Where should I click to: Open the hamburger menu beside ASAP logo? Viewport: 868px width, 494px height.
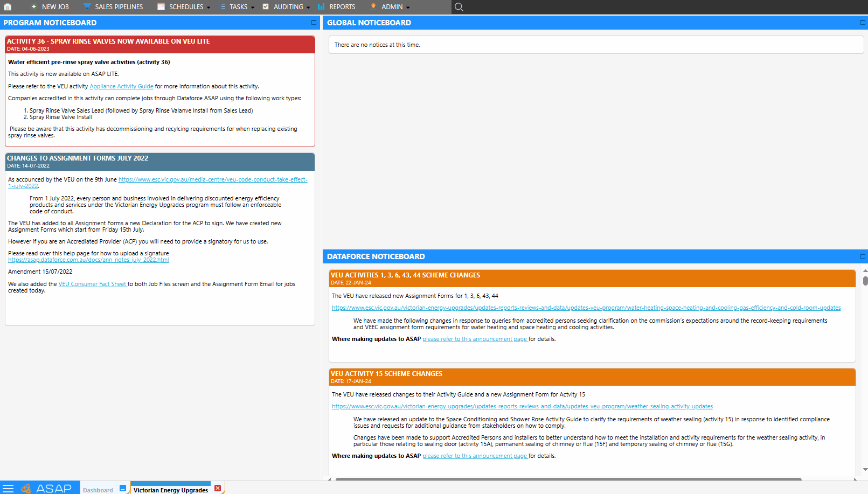8,488
